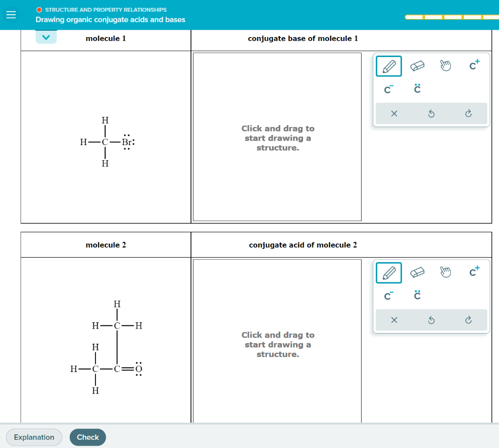Screen dimensions: 499x448
Task: Click 'Drawing organic conjugate acids and bases' title
Action: click(x=111, y=19)
